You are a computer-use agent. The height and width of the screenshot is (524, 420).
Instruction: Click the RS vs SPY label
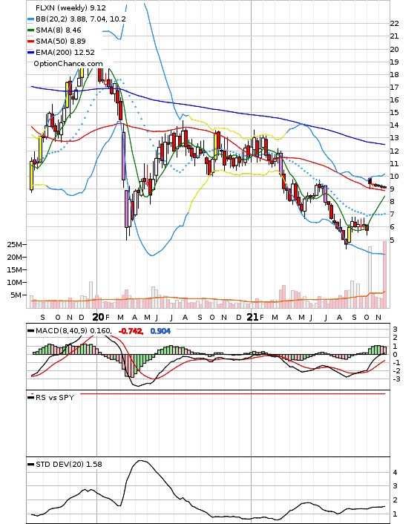click(55, 397)
